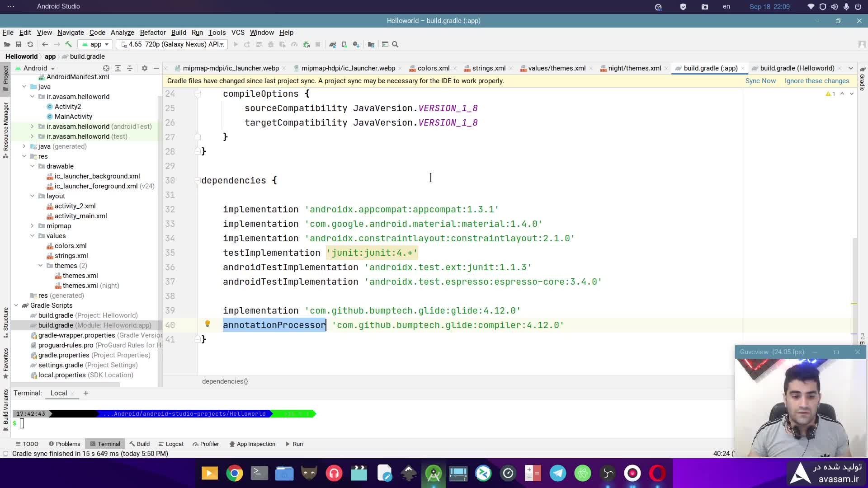Open Telegram from the taskbar

[x=558, y=473]
